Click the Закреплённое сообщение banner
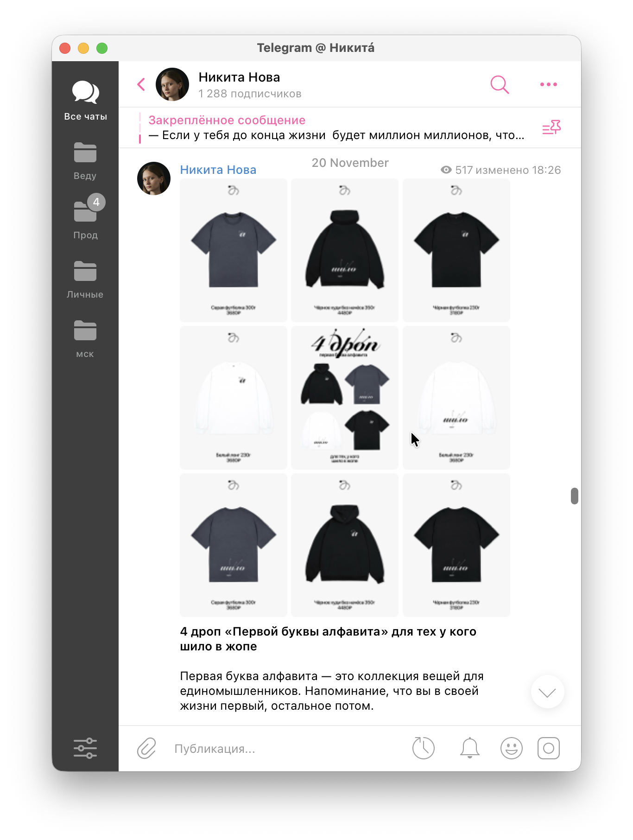This screenshot has height=840, width=633. (336, 127)
